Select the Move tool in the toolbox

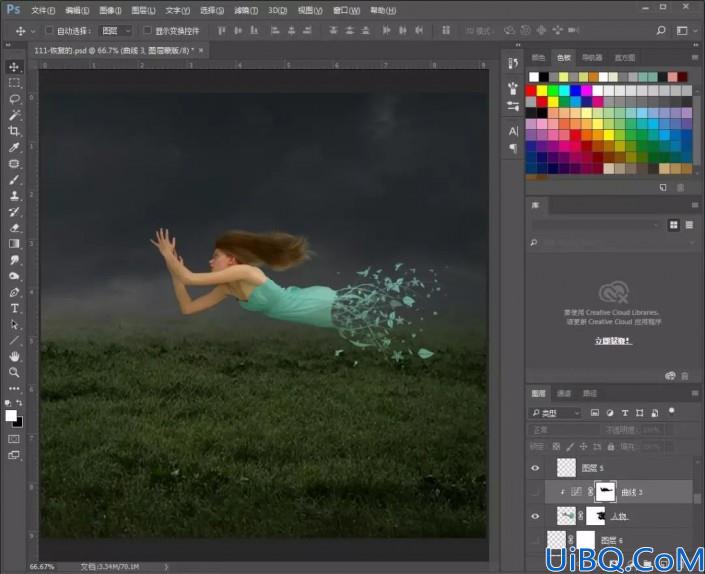[x=14, y=67]
